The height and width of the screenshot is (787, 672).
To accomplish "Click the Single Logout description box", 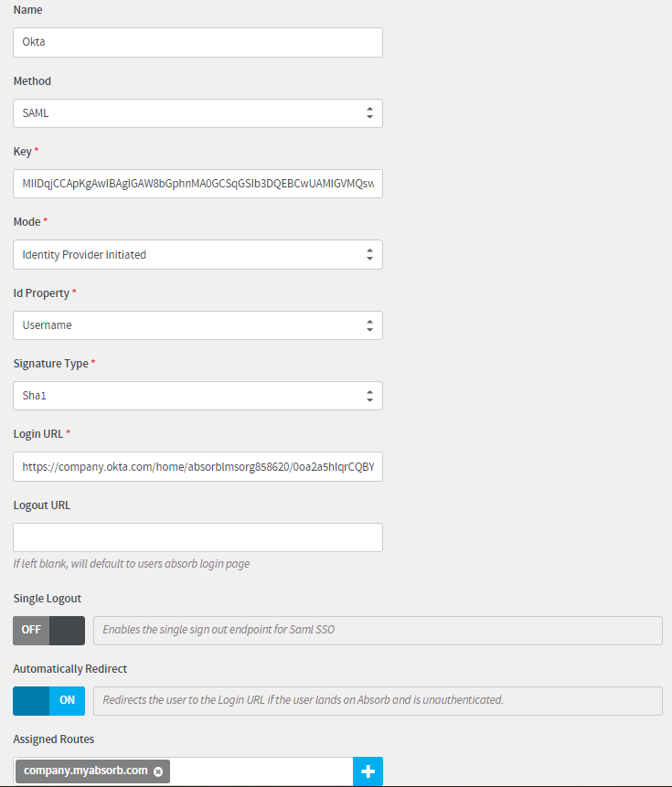I will coord(378,630).
